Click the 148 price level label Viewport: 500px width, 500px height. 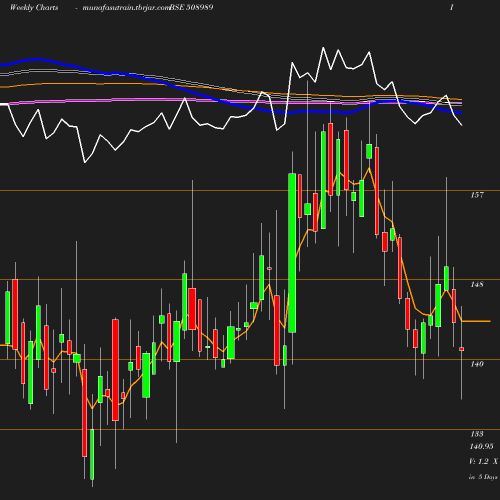click(x=477, y=284)
